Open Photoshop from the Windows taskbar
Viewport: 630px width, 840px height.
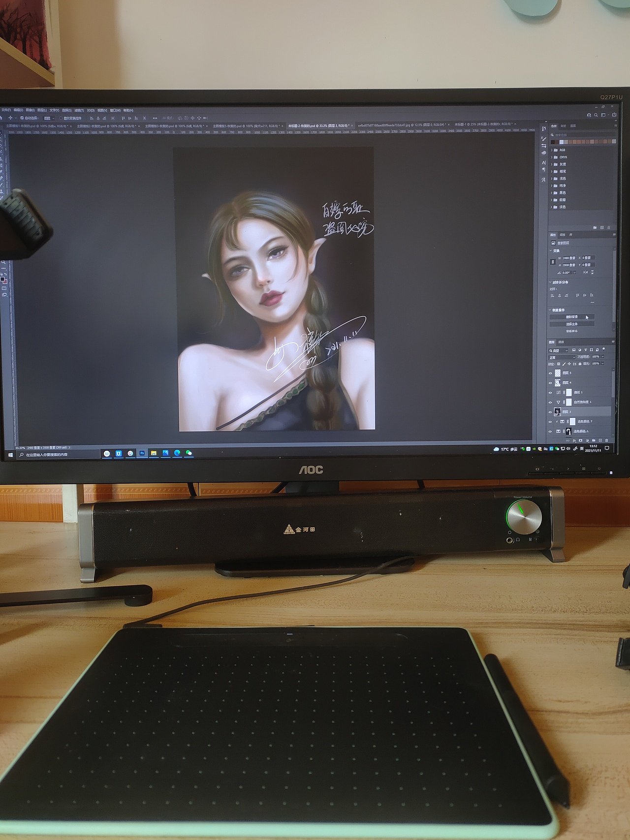142,453
